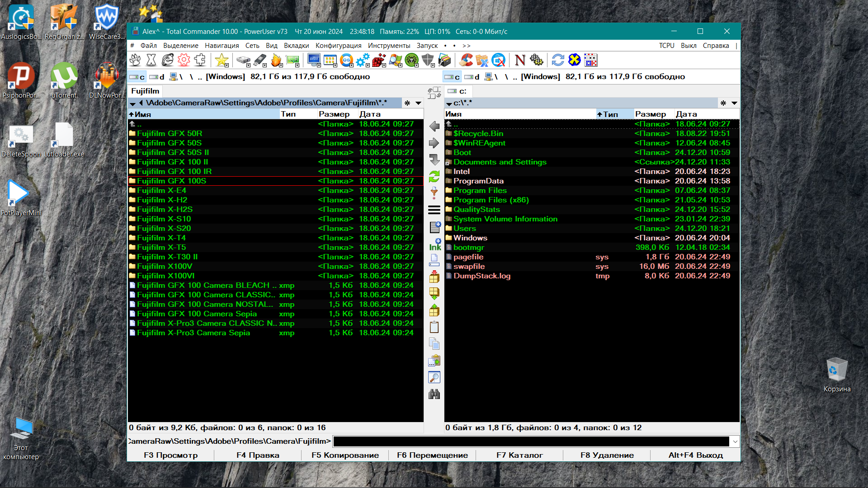This screenshot has width=868, height=488.
Task: Open the Recycle Bin desktop icon
Action: click(x=837, y=375)
